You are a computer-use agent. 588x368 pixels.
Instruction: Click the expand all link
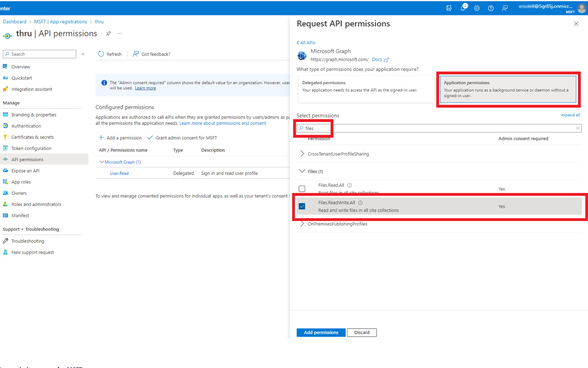point(570,115)
